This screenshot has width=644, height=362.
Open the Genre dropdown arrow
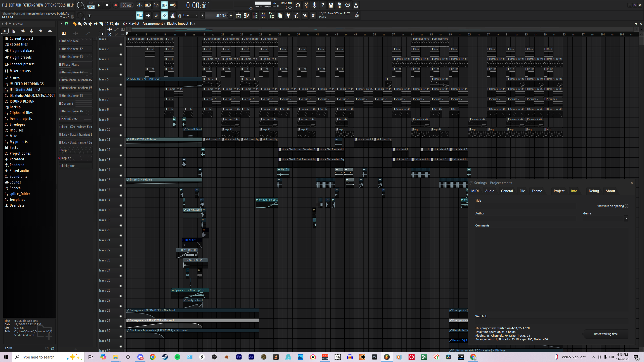click(626, 218)
